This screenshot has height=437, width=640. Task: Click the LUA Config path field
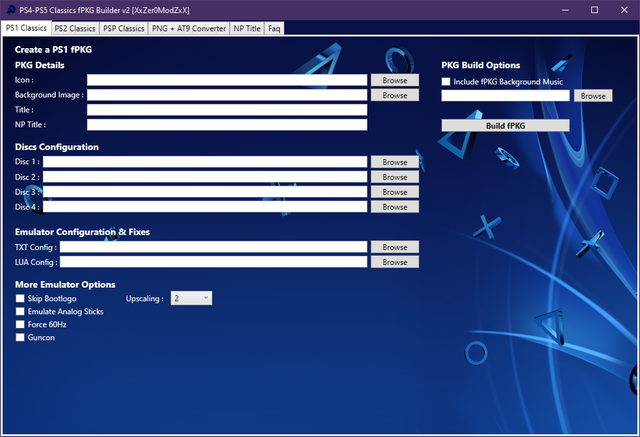pos(213,262)
